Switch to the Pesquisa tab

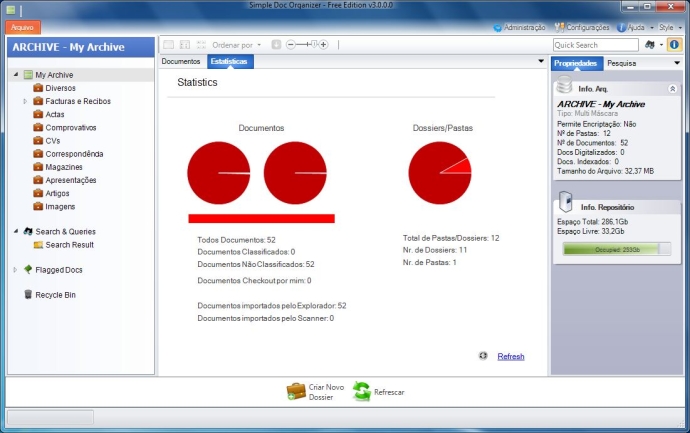tap(621, 63)
